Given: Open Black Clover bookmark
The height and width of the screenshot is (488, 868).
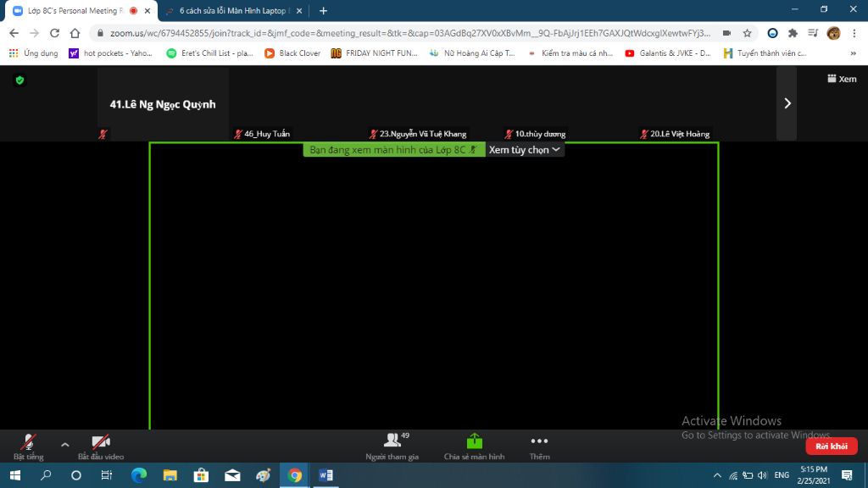Looking at the screenshot, I should tap(292, 53).
